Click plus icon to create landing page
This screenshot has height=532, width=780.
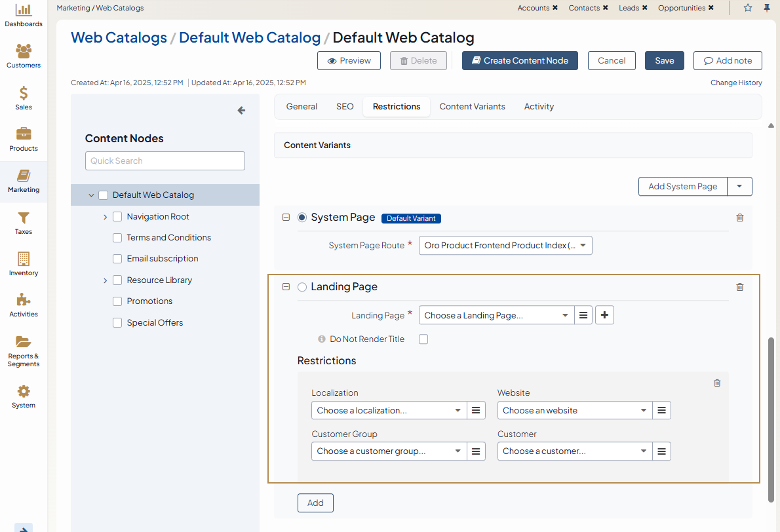604,315
